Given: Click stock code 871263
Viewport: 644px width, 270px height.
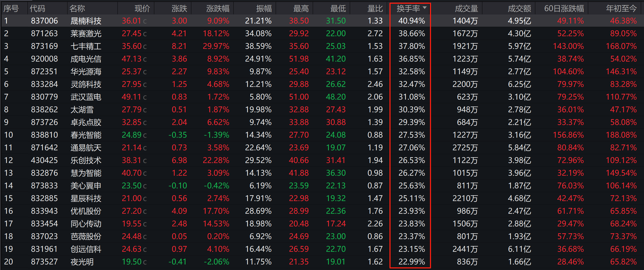Looking at the screenshot, I should 44,34.
